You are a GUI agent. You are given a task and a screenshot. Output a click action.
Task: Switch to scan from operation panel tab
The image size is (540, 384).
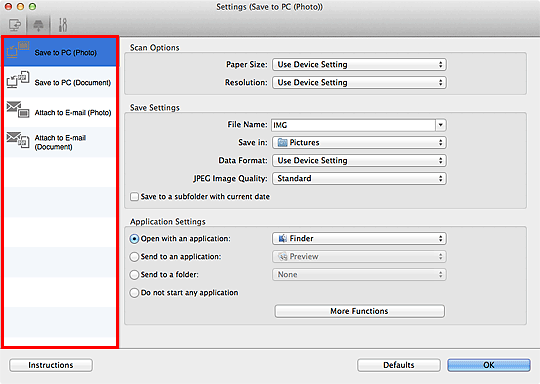pyautogui.click(x=38, y=25)
